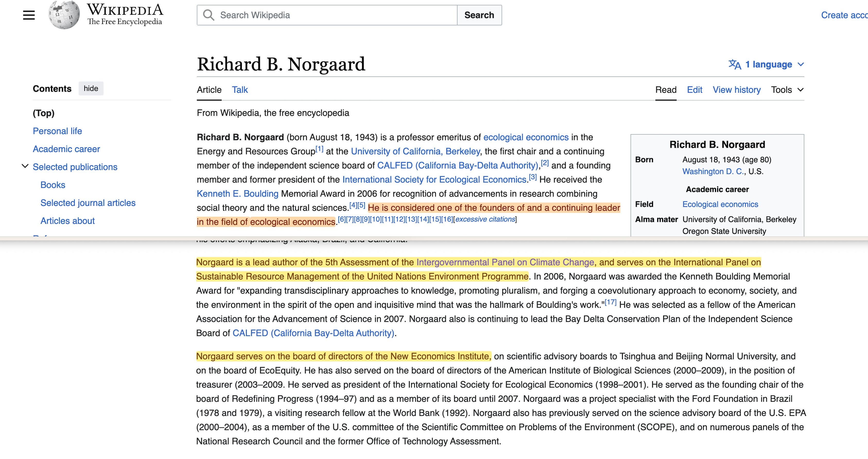
Task: Jump to Personal life section
Action: point(57,131)
